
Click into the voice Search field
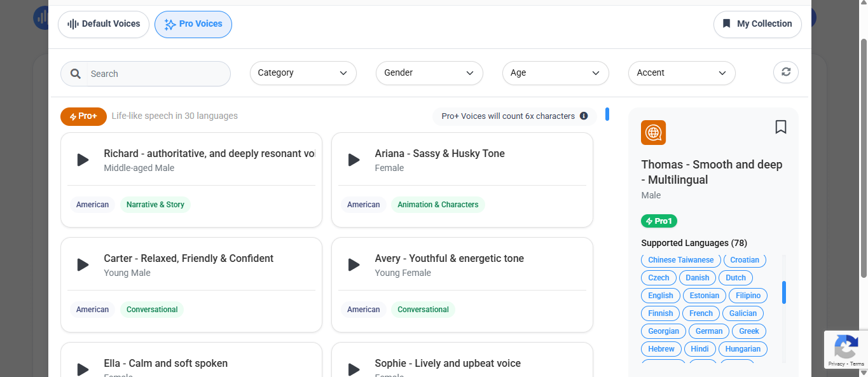(x=156, y=74)
